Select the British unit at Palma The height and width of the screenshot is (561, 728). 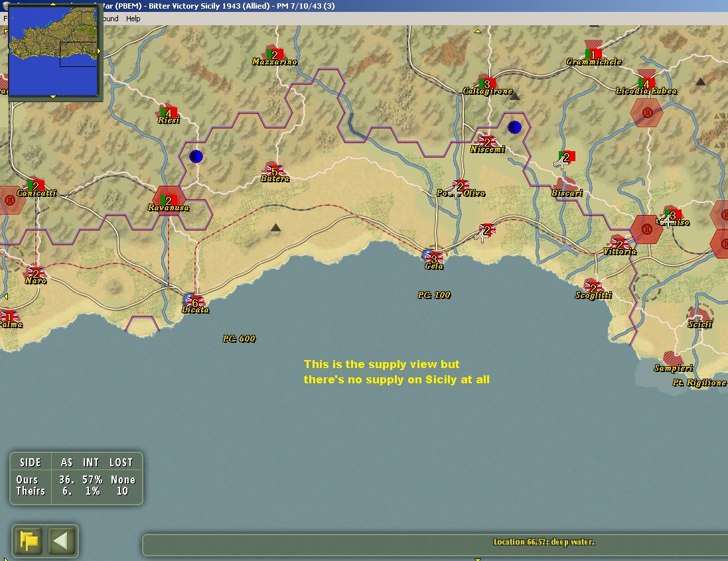click(9, 317)
